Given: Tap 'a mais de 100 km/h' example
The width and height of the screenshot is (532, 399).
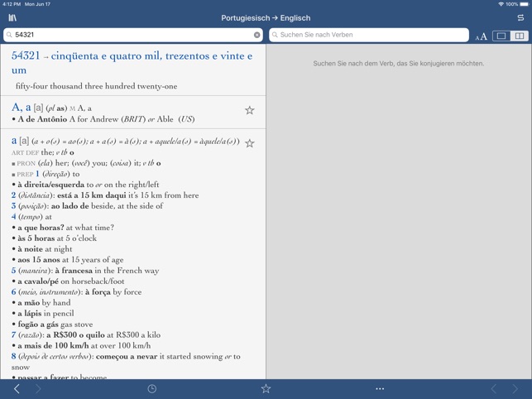Looking at the screenshot, I should click(x=53, y=346).
